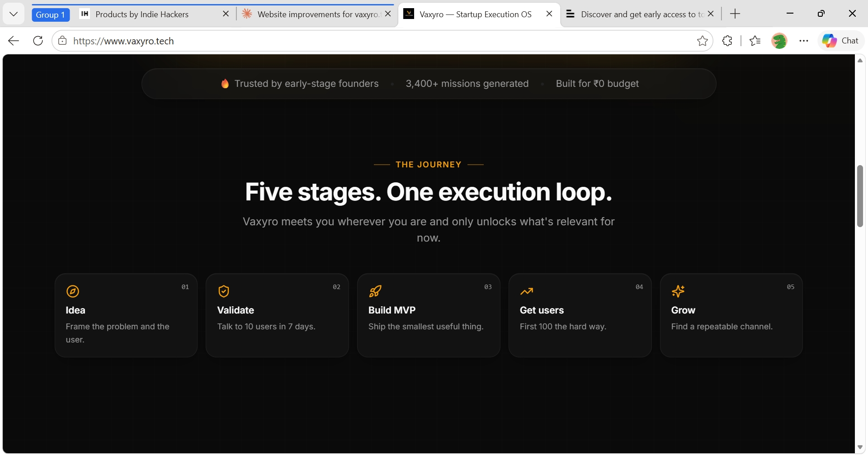Screen dimensions: 868x456
Task: Click the sparkles icon on Grow card
Action: (x=678, y=291)
